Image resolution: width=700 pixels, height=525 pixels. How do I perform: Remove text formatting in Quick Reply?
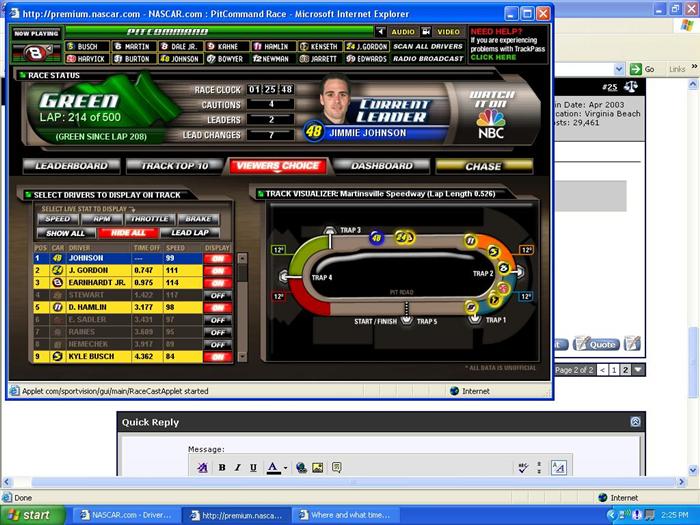pyautogui.click(x=202, y=467)
